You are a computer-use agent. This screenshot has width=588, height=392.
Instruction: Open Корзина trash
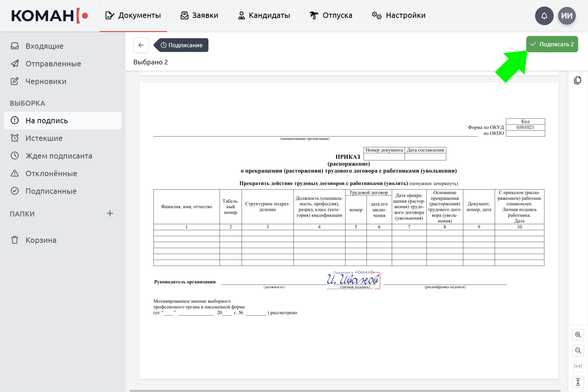(x=62, y=240)
